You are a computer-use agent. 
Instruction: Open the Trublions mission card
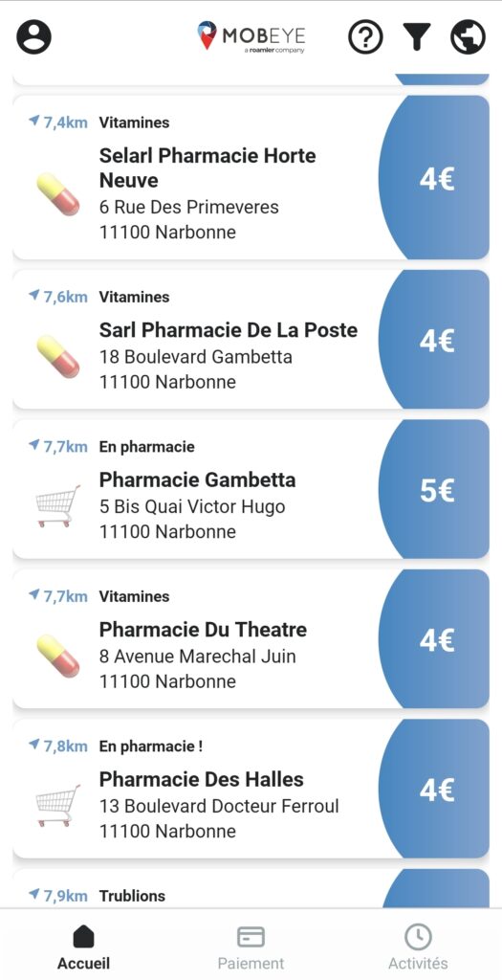[251, 888]
